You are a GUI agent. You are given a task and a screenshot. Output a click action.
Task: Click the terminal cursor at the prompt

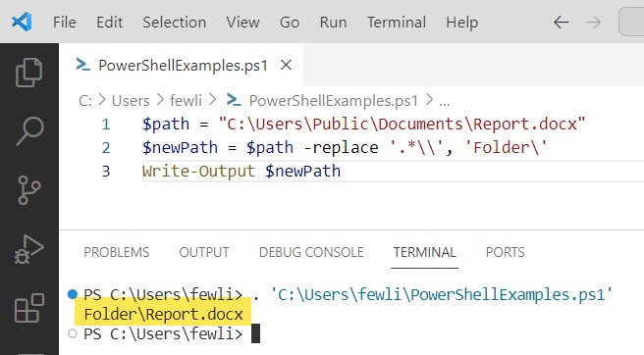[255, 333]
